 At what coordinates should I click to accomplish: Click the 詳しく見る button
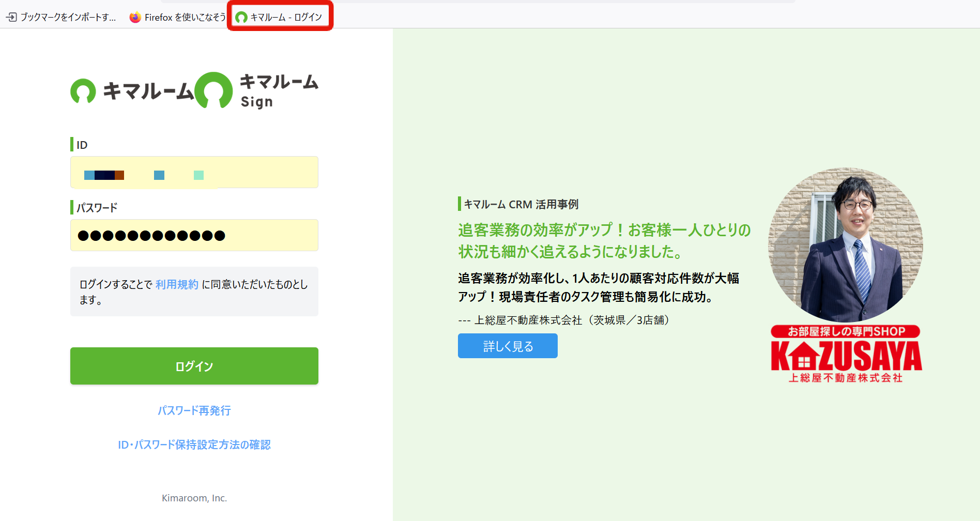point(508,346)
